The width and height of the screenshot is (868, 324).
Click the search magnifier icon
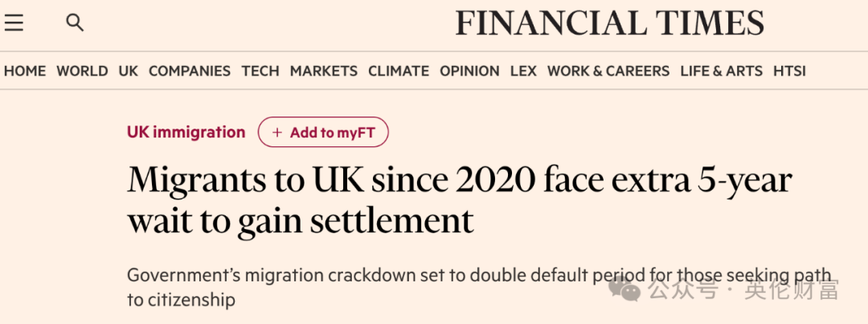pos(75,23)
